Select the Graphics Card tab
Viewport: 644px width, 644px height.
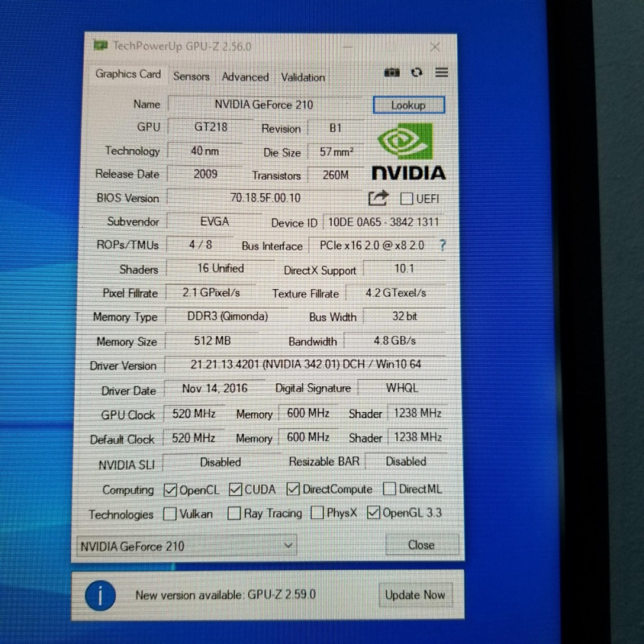(128, 75)
